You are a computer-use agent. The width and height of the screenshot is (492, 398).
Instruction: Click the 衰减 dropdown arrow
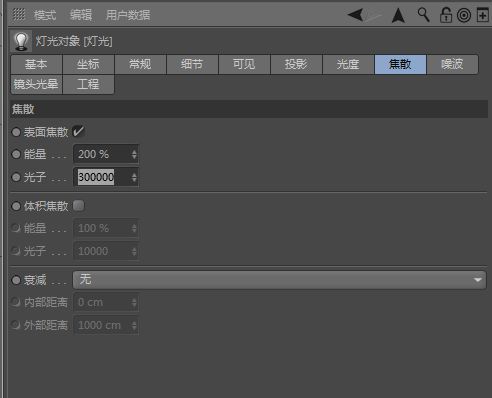tap(478, 280)
